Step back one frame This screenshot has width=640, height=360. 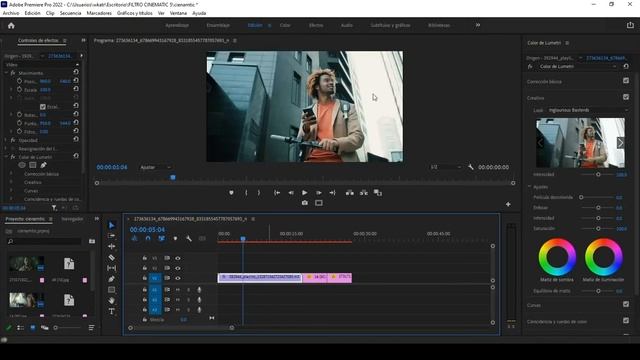(x=291, y=193)
